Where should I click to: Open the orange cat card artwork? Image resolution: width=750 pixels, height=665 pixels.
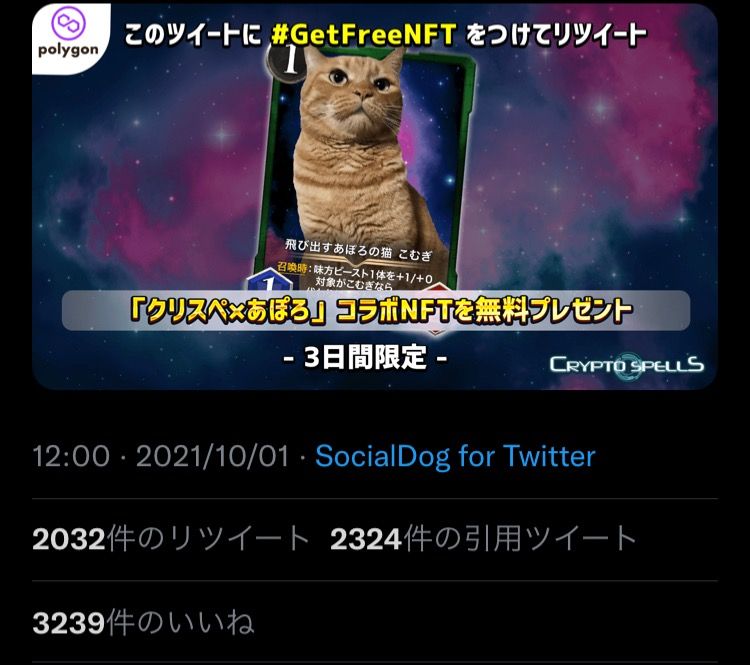pyautogui.click(x=362, y=167)
